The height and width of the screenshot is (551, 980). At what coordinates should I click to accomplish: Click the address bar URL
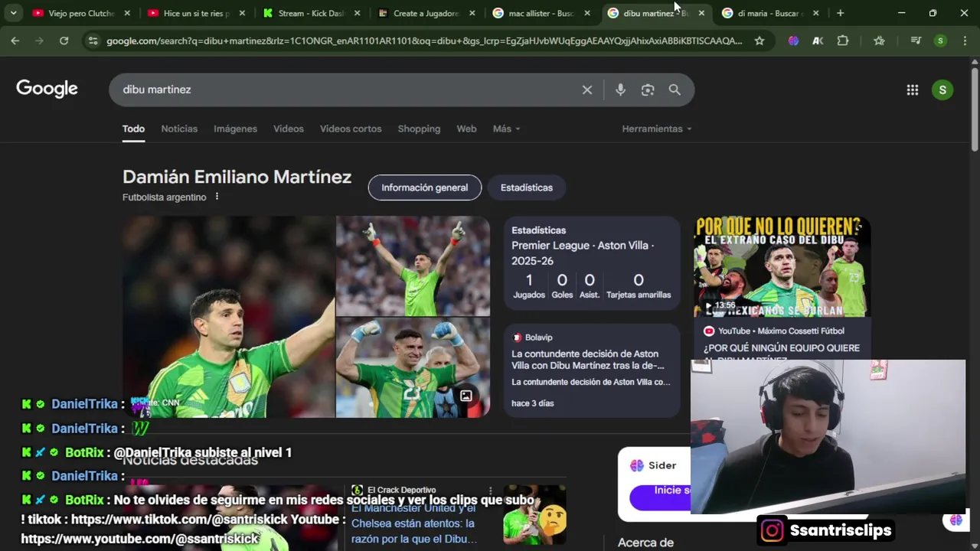tap(424, 41)
